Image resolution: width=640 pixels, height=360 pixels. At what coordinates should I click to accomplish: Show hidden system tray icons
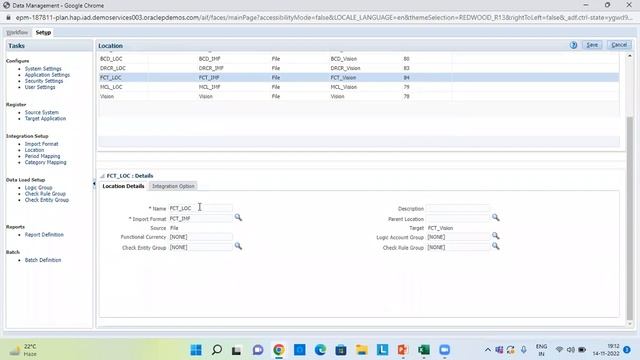pos(487,350)
